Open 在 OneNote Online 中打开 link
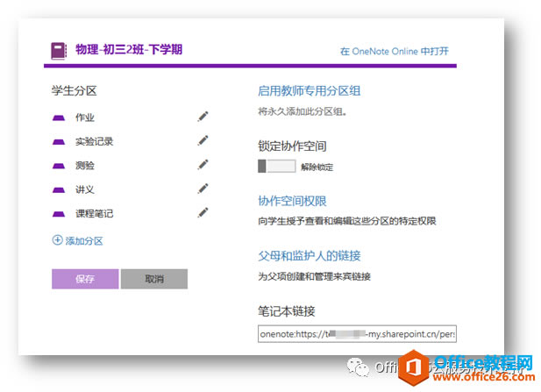 pyautogui.click(x=395, y=52)
